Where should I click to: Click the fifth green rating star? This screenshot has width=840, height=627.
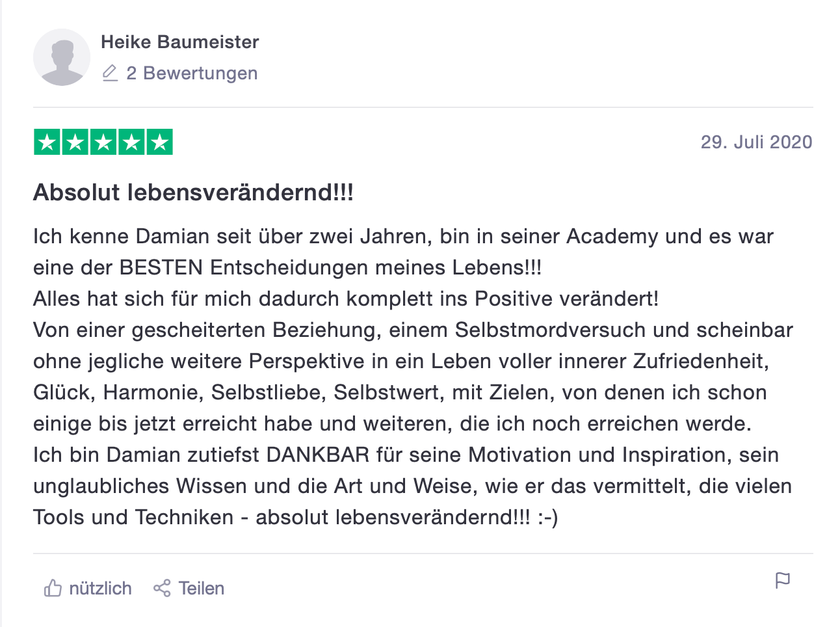[159, 142]
